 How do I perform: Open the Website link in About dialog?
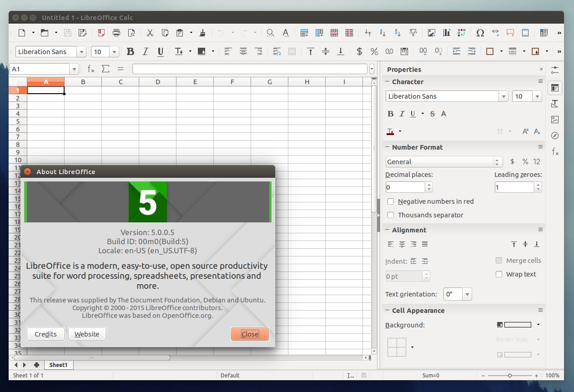[x=87, y=334]
